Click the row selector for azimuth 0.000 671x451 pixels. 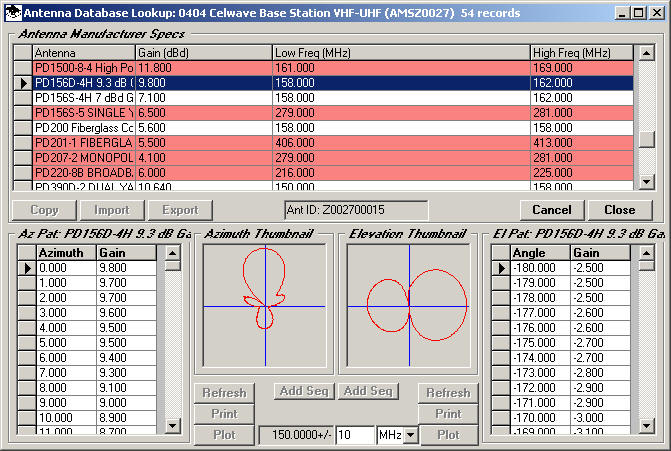click(x=27, y=268)
